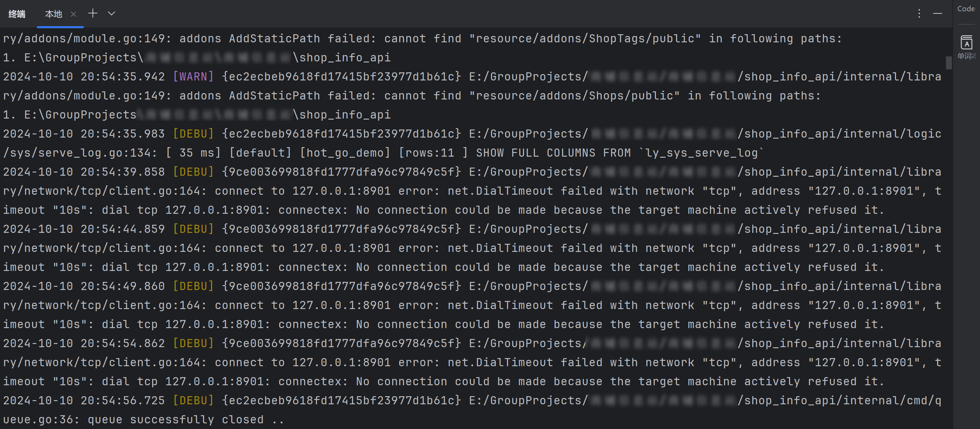This screenshot has height=429, width=980.
Task: Click the [hot_go_demo] database tag
Action: [x=345, y=153]
